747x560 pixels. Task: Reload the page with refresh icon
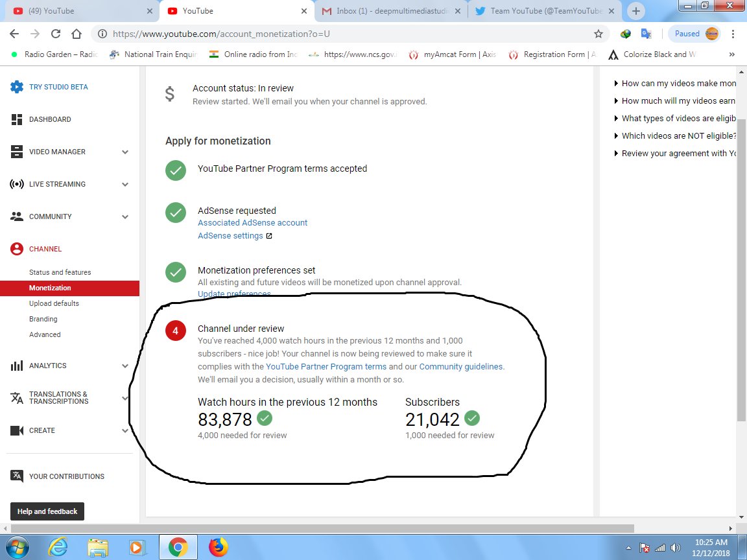[x=56, y=33]
